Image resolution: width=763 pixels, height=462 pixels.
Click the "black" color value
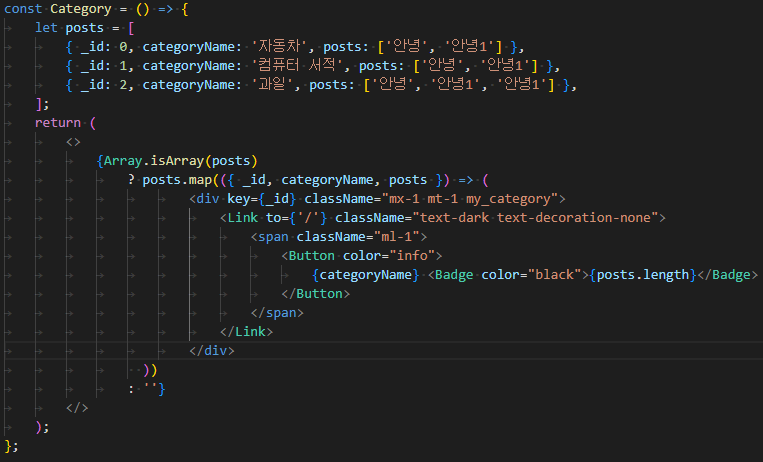(x=555, y=275)
